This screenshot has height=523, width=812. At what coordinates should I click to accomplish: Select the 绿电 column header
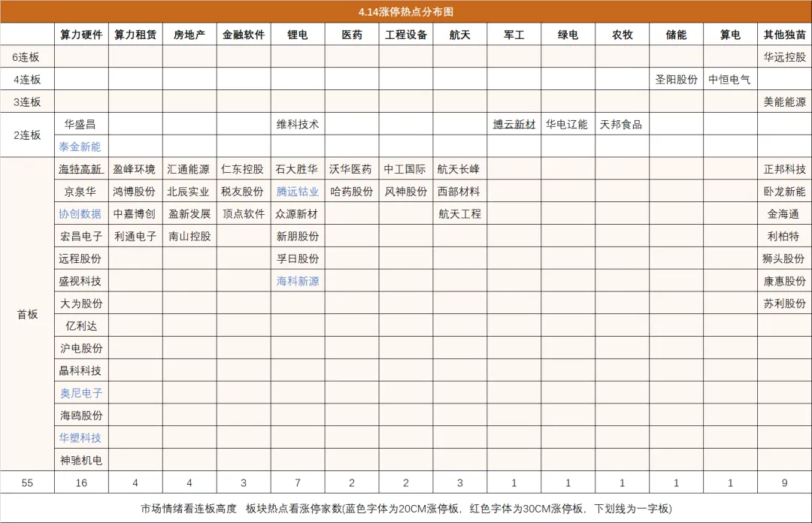pos(568,35)
